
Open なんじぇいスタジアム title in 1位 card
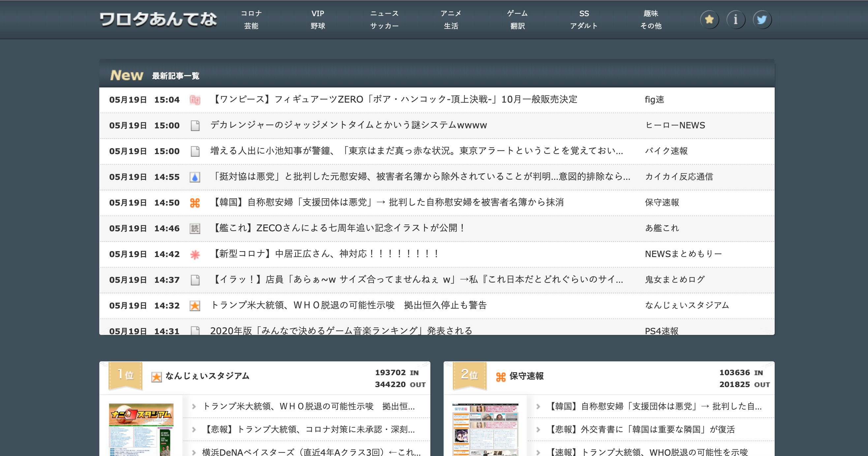click(207, 376)
